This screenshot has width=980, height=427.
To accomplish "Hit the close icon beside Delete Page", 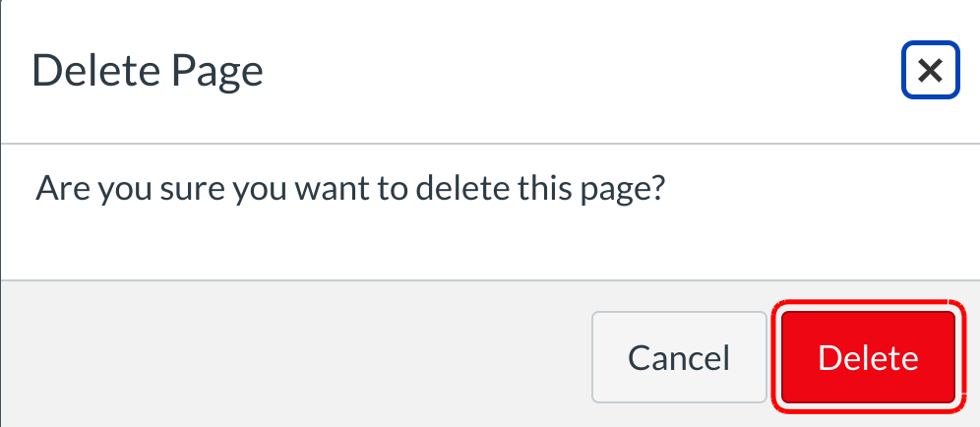I will click(x=930, y=71).
